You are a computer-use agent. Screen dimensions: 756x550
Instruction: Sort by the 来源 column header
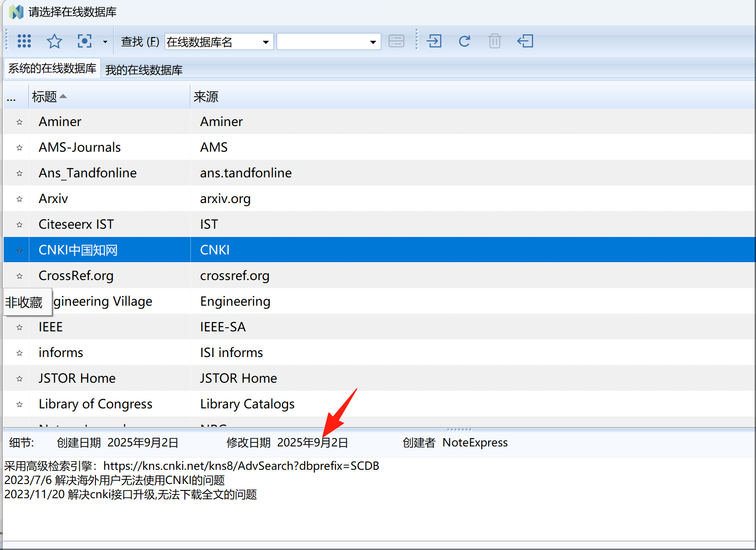click(x=472, y=97)
